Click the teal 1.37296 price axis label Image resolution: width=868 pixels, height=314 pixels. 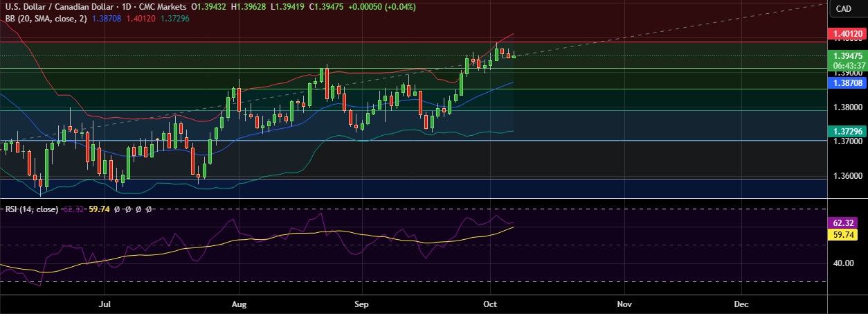point(846,131)
